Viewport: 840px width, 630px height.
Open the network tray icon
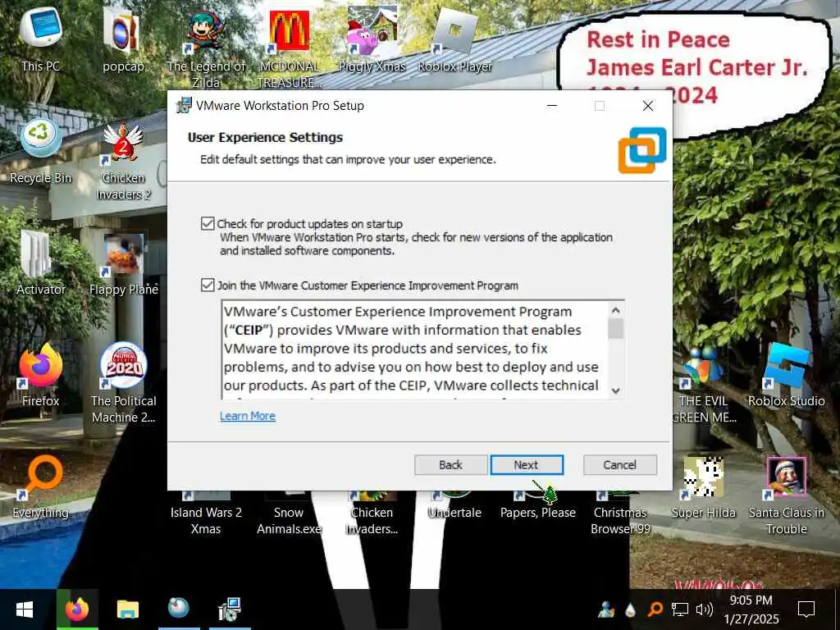(680, 609)
